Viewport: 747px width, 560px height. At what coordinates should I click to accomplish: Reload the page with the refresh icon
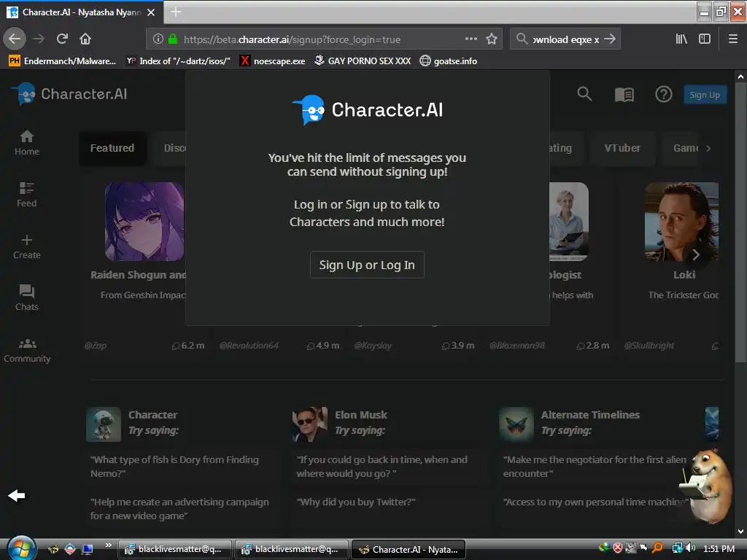click(x=62, y=39)
